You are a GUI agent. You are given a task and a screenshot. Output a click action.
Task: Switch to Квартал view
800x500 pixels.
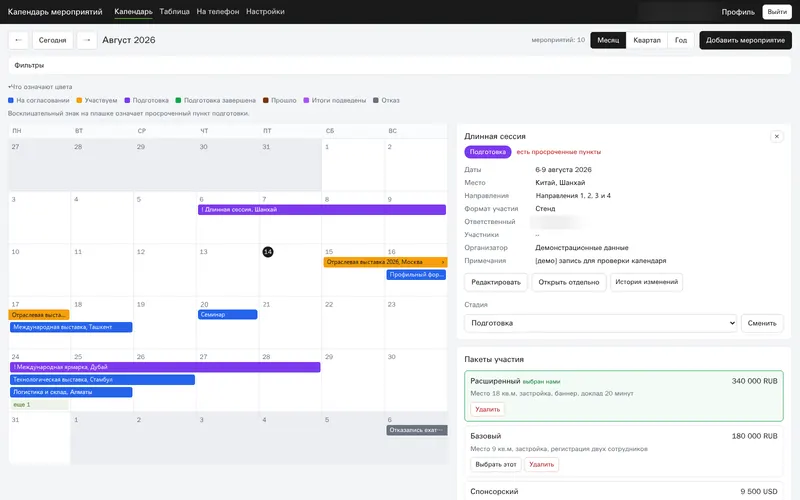coord(647,40)
